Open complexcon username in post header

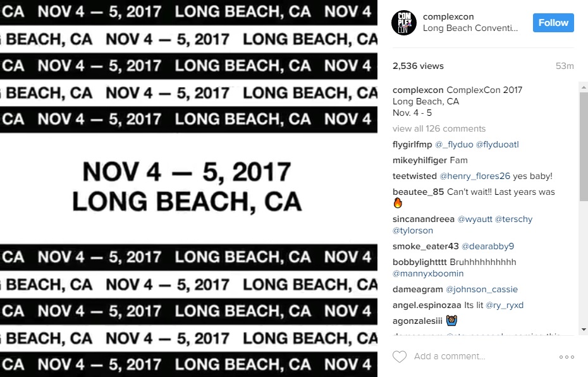pyautogui.click(x=448, y=16)
